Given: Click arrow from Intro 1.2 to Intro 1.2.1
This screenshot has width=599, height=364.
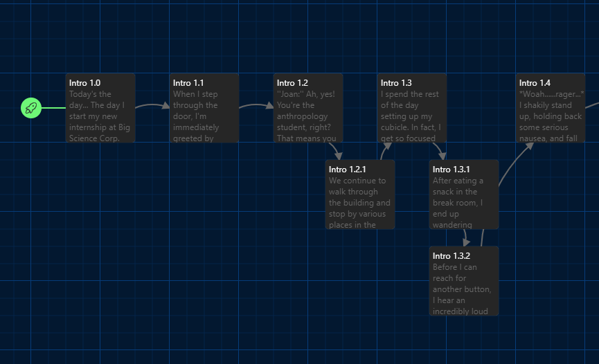Looking at the screenshot, I should pyautogui.click(x=335, y=149).
